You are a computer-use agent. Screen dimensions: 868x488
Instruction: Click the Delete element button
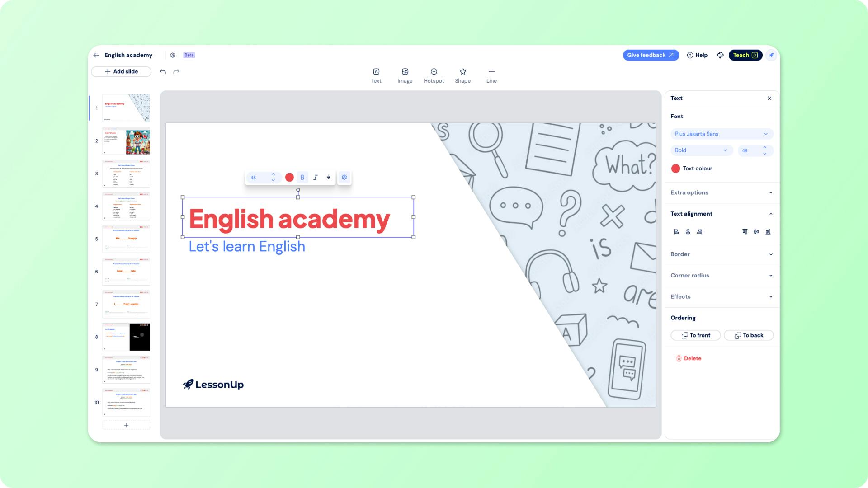pyautogui.click(x=688, y=358)
